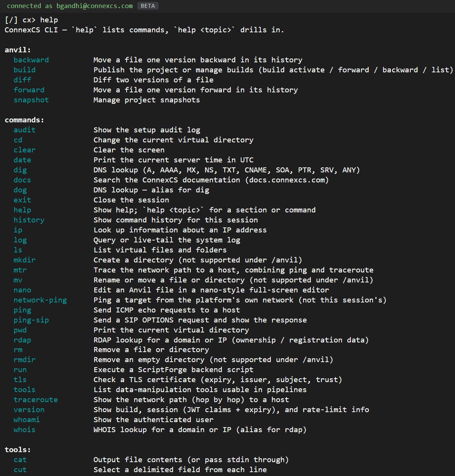Click the build command name

(x=25, y=70)
